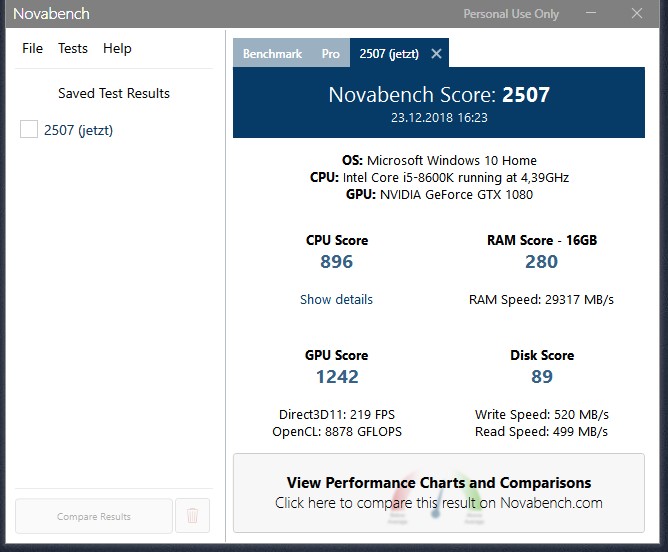Switch to the Pro tab

pyautogui.click(x=330, y=54)
